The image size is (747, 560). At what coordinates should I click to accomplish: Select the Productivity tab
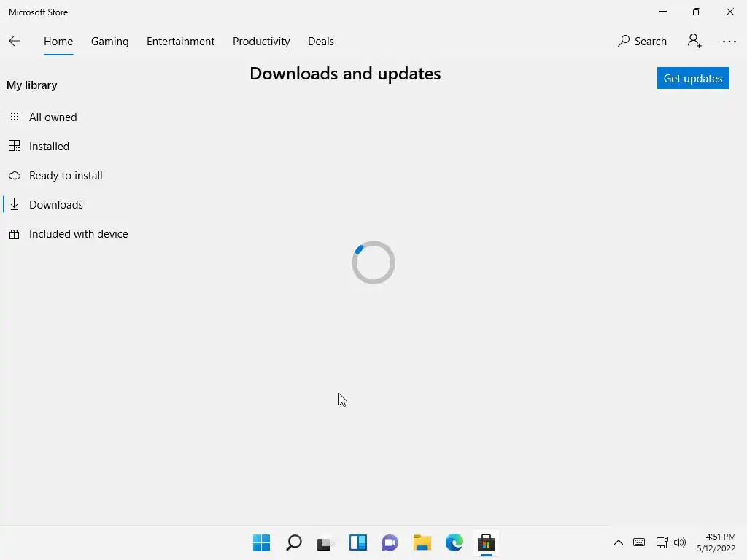261,42
